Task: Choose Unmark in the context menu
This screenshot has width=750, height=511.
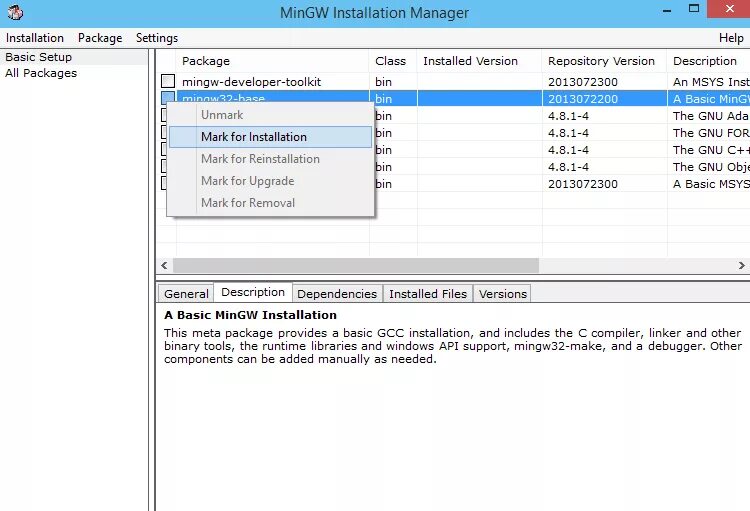Action: [x=270, y=115]
